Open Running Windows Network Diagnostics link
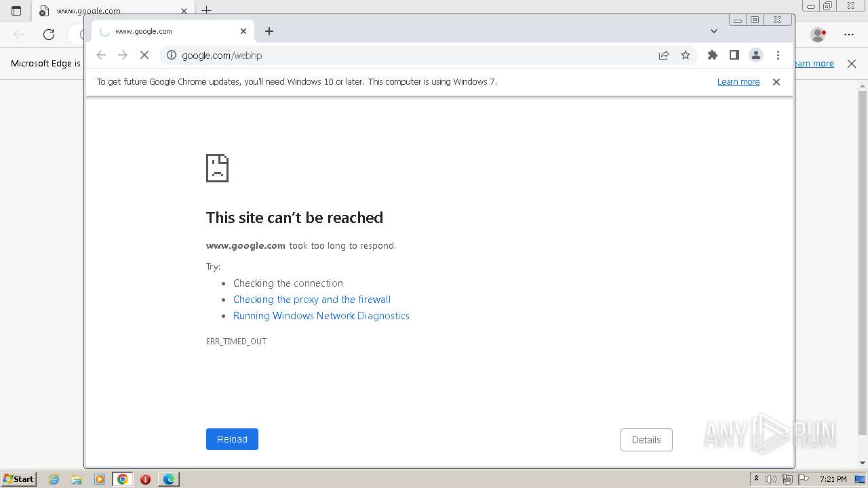This screenshot has height=488, width=868. (x=321, y=316)
